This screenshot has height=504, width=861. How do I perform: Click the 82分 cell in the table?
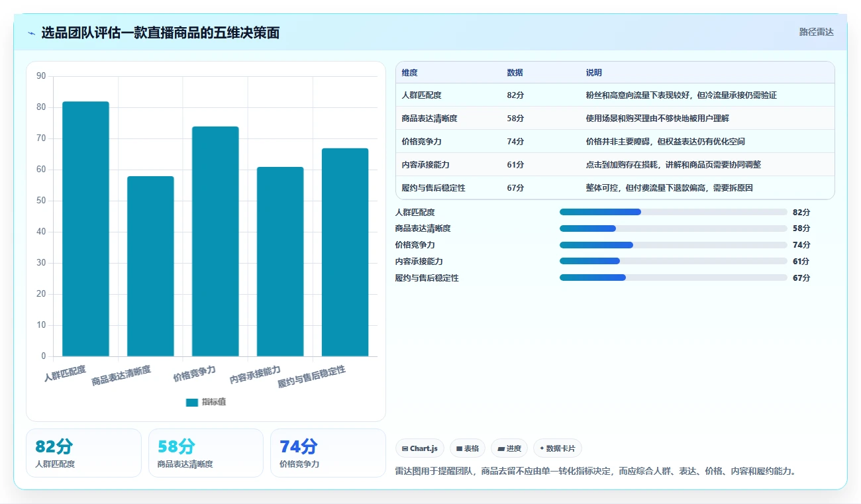click(516, 95)
